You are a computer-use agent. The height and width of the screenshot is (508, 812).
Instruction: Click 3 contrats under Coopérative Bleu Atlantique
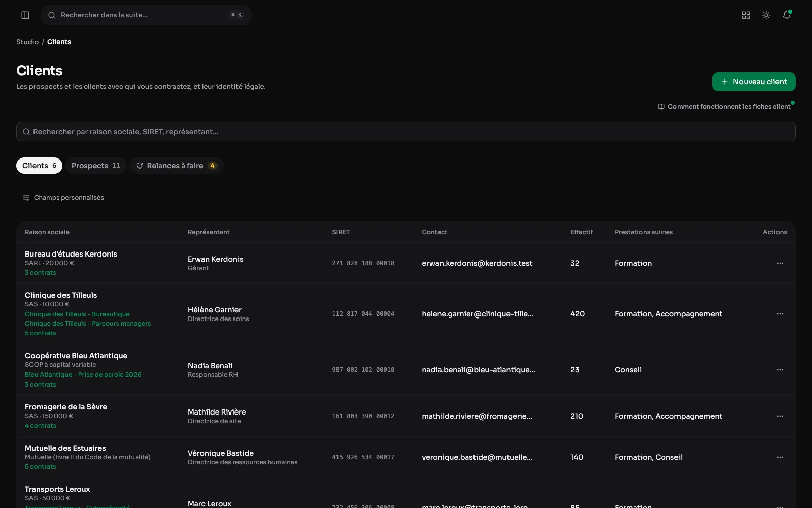click(41, 385)
